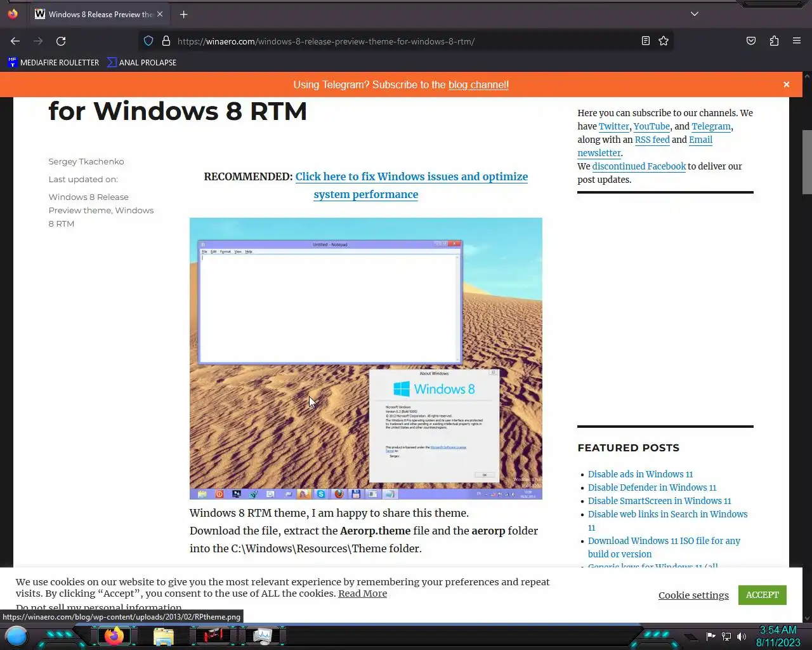Click the volume speaker tray icon
812x650 pixels.
(742, 637)
